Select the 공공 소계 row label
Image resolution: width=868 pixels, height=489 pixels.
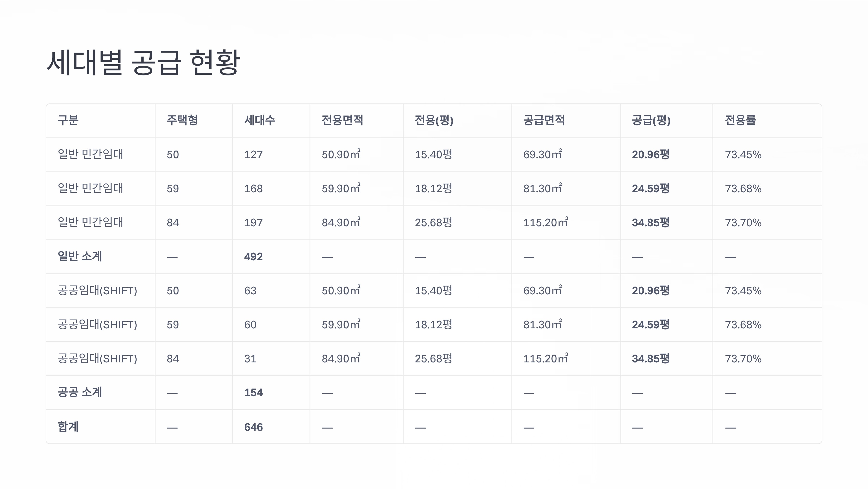click(80, 392)
